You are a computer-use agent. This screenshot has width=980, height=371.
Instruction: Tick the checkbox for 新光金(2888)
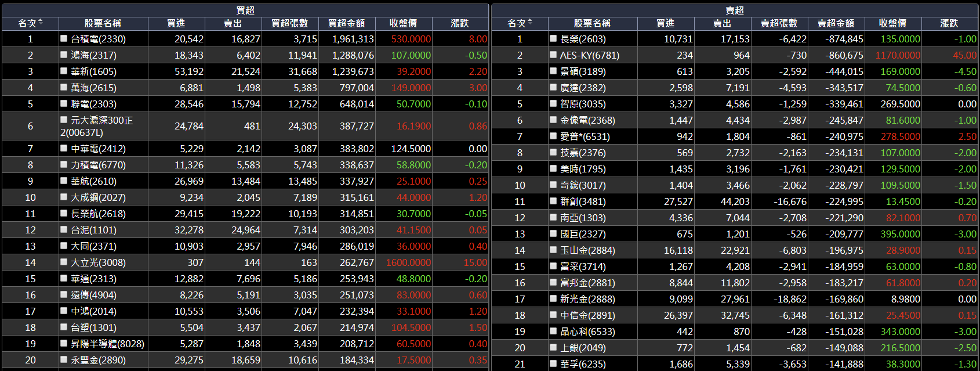(x=554, y=298)
